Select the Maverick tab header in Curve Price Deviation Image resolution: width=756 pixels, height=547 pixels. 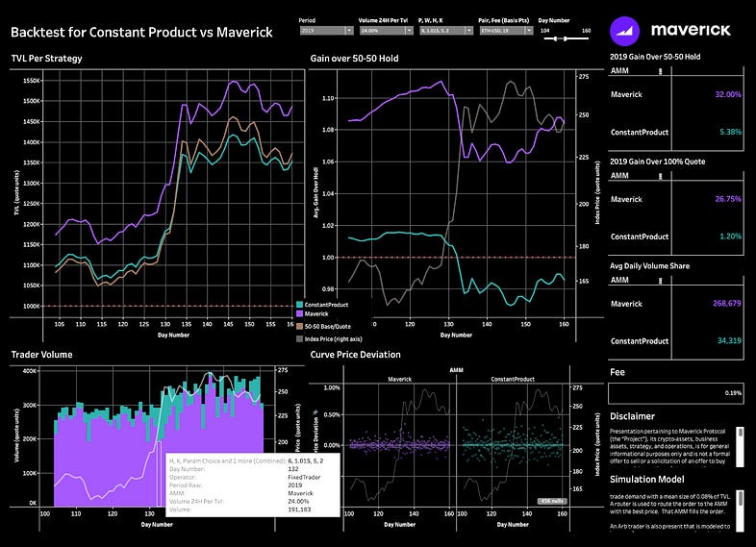tap(400, 380)
